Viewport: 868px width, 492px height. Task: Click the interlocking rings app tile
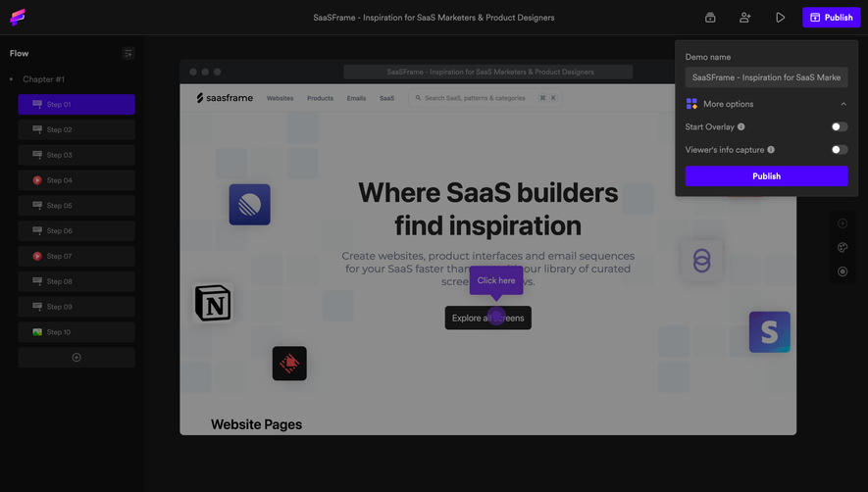(x=702, y=261)
